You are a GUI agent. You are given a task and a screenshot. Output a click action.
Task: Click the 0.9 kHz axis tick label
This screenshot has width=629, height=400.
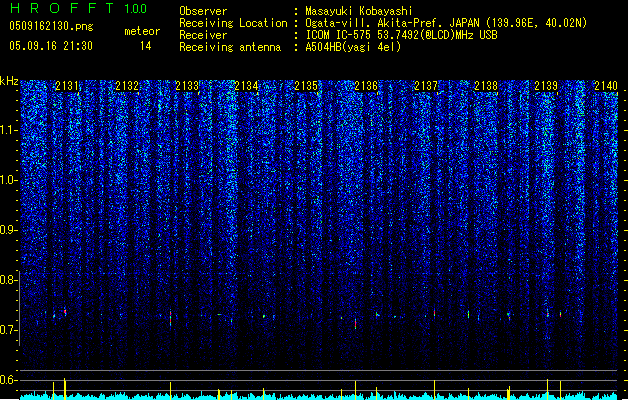[9, 230]
